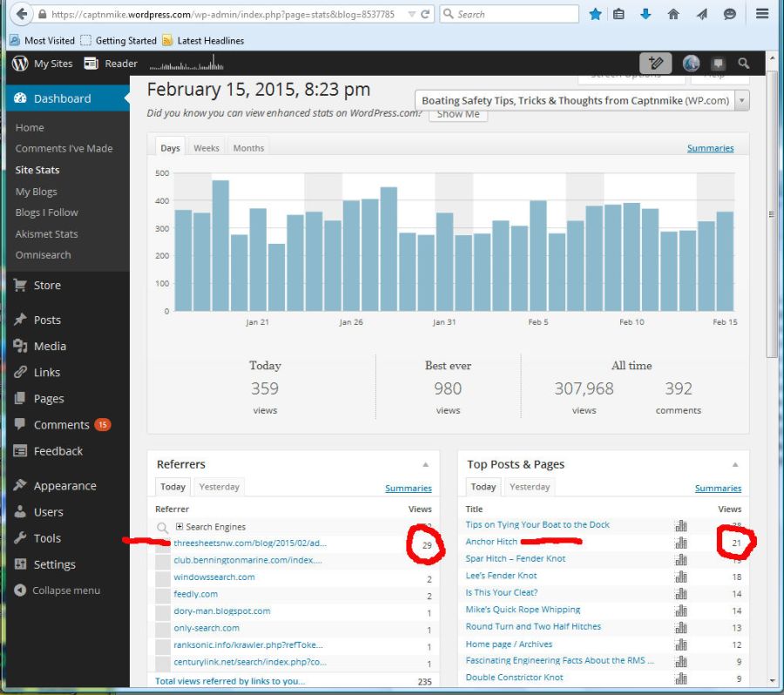Click the Firefox search input field

pos(516,14)
